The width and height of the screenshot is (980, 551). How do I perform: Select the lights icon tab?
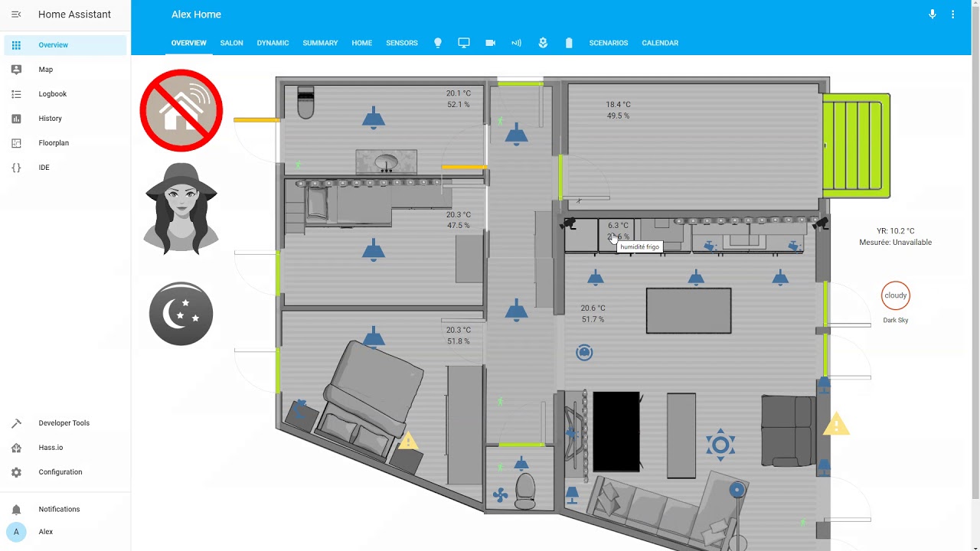[x=437, y=43]
